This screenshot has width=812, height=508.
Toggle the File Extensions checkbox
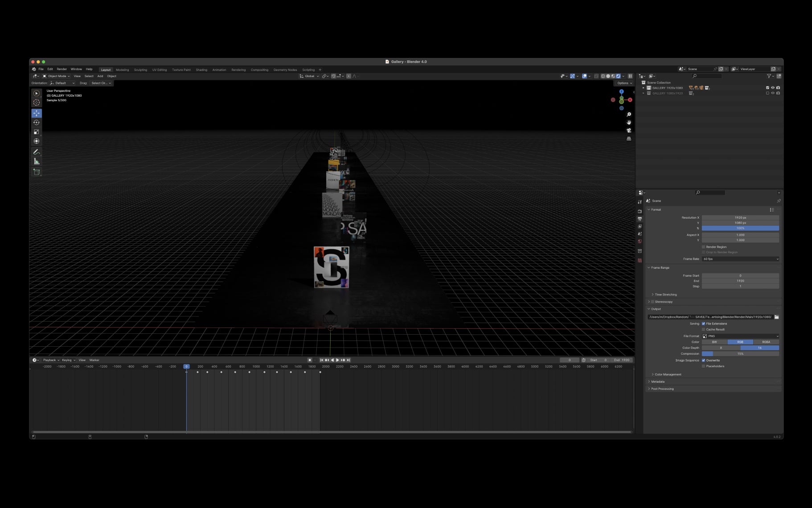tap(704, 324)
